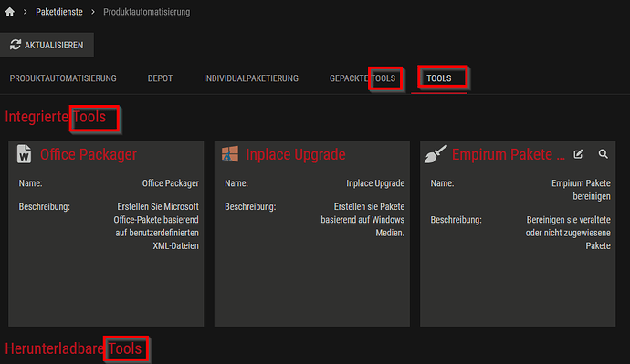Click the Integrierte Tools section heading
Viewport: 630px width, 364px height.
tap(56, 117)
